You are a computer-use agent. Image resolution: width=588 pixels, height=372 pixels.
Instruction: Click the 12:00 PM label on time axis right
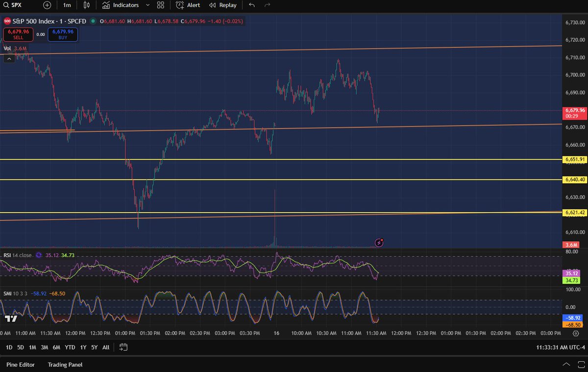coord(401,333)
